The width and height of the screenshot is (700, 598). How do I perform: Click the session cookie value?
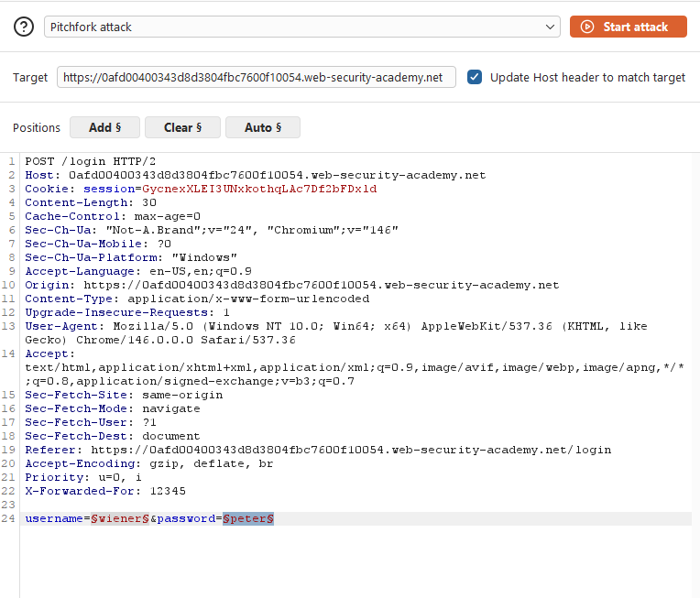[x=259, y=189]
